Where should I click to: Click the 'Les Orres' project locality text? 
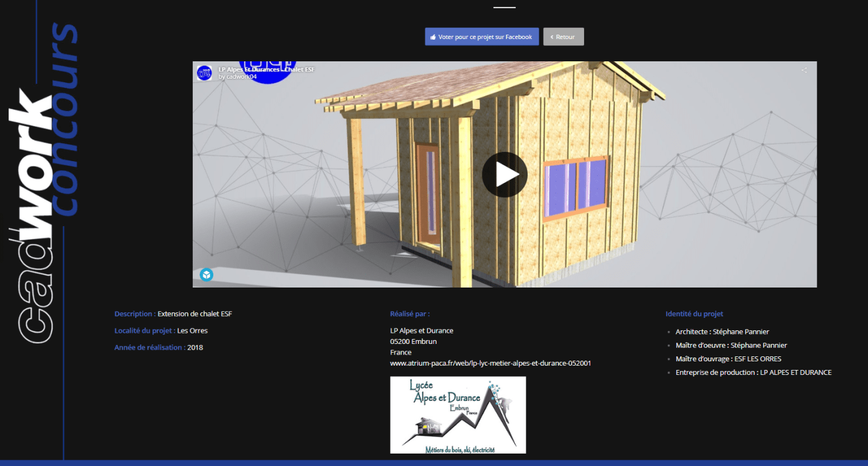[192, 331]
